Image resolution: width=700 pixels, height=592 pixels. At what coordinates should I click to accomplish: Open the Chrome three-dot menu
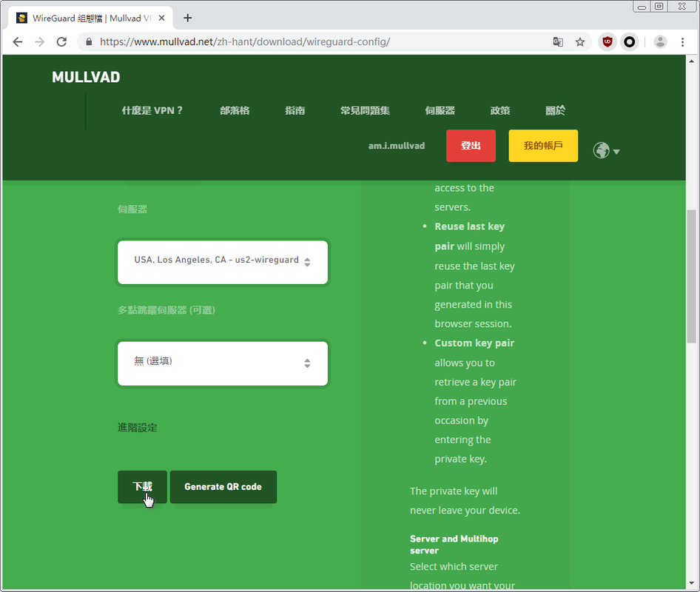682,42
